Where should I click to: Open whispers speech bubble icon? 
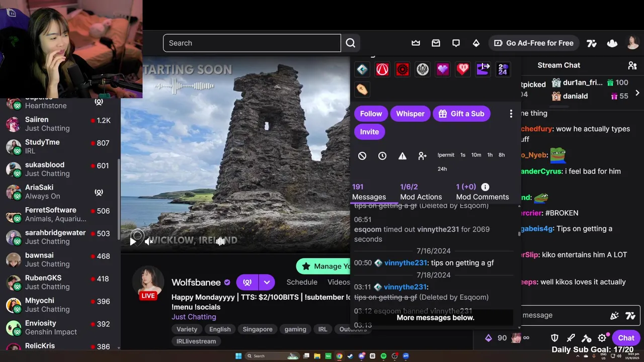point(456,43)
